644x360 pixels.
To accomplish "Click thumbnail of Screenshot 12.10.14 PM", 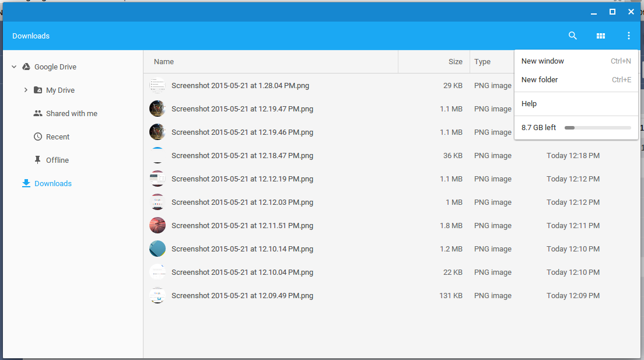I will click(x=157, y=249).
